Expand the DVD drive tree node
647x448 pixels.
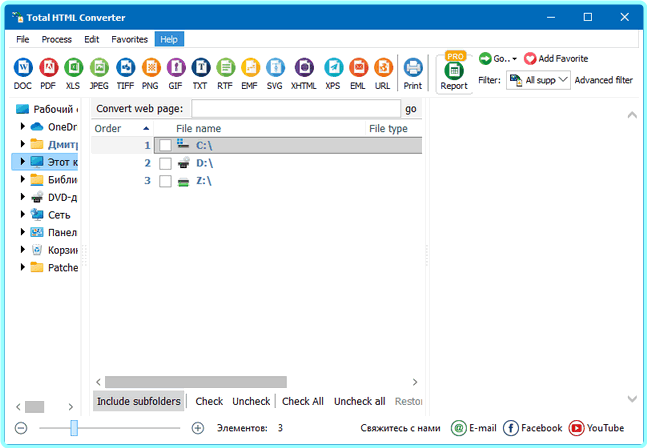pyautogui.click(x=23, y=197)
